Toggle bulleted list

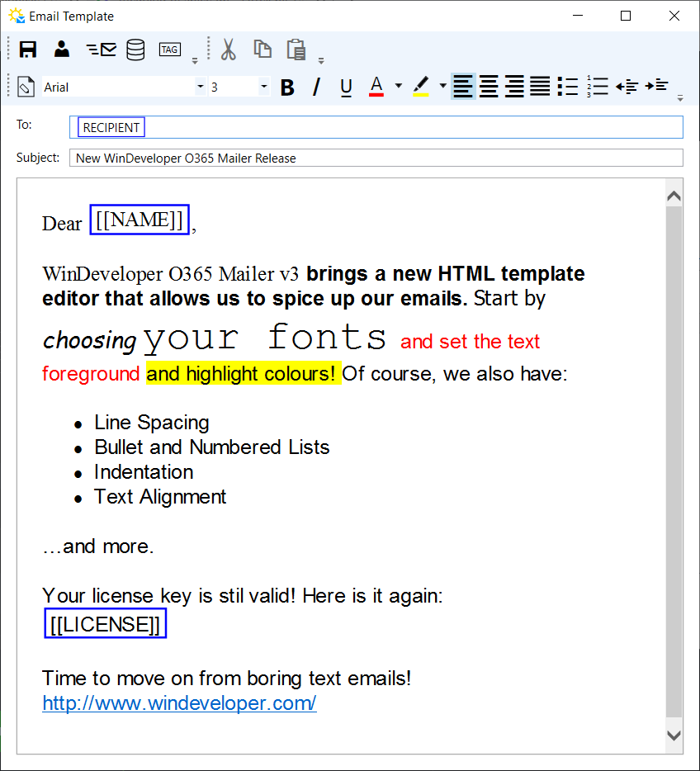click(x=568, y=87)
